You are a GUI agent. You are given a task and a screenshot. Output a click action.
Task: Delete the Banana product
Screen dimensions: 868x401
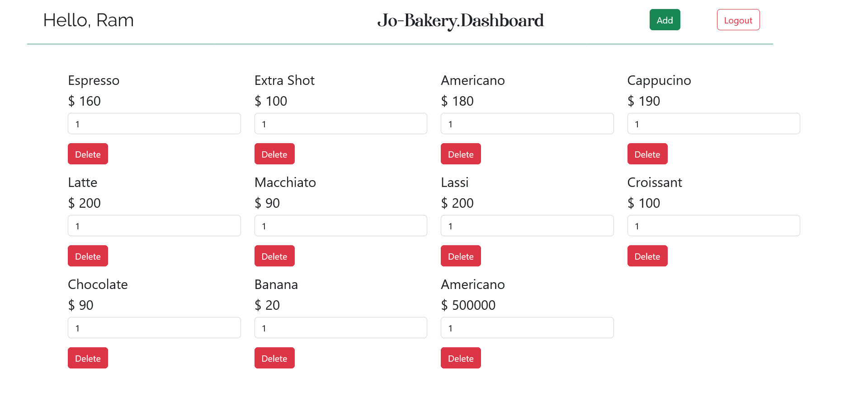tap(274, 358)
